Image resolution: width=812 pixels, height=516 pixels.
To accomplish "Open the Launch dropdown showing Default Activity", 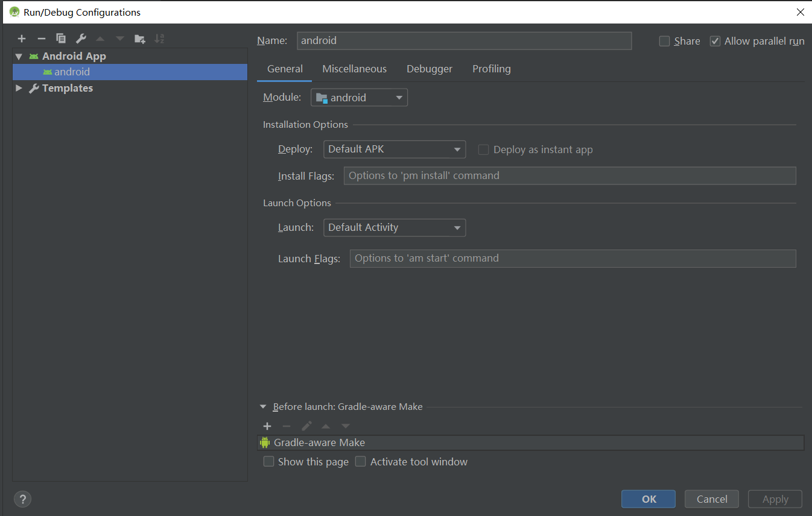I will [395, 227].
